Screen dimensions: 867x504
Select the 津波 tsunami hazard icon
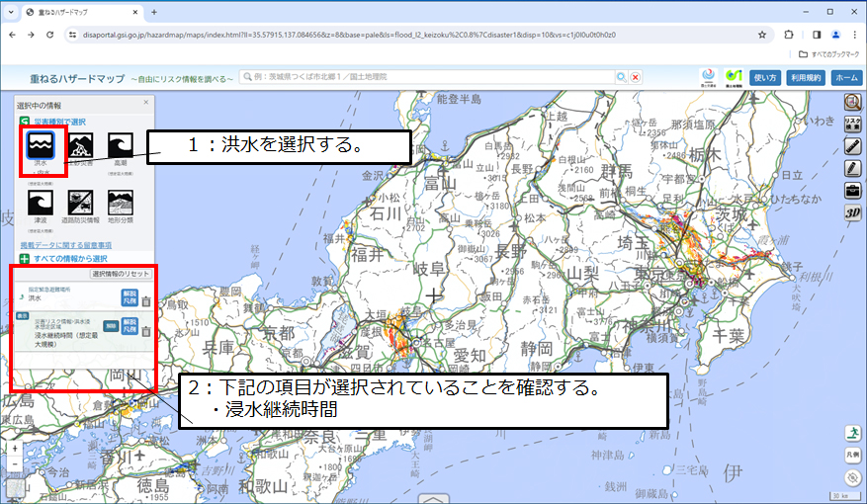click(x=41, y=203)
